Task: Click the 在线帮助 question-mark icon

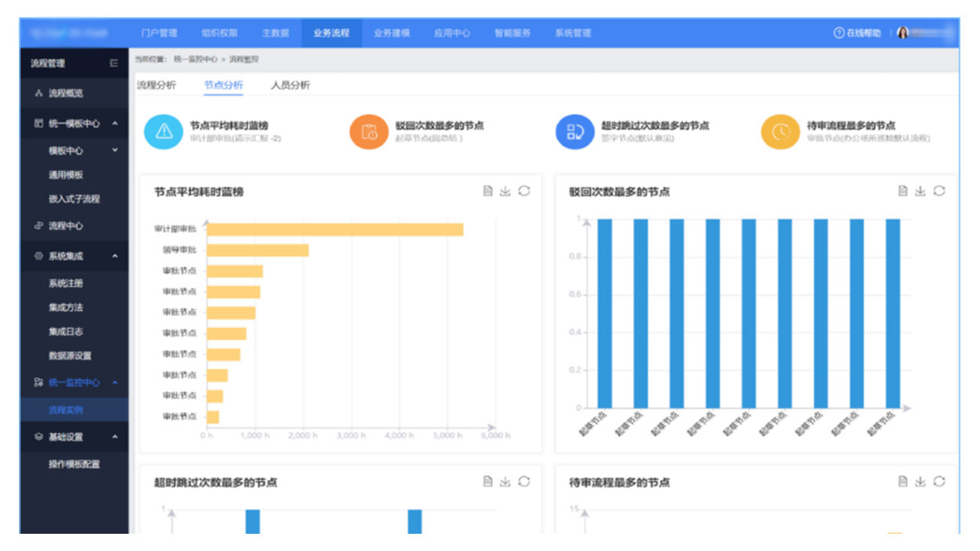Action: click(838, 33)
